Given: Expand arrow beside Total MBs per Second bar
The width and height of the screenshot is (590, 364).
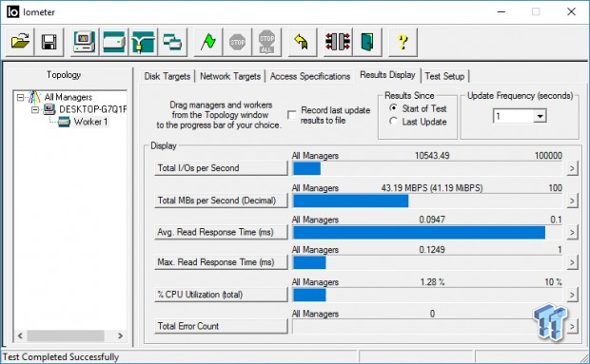Looking at the screenshot, I should 572,201.
